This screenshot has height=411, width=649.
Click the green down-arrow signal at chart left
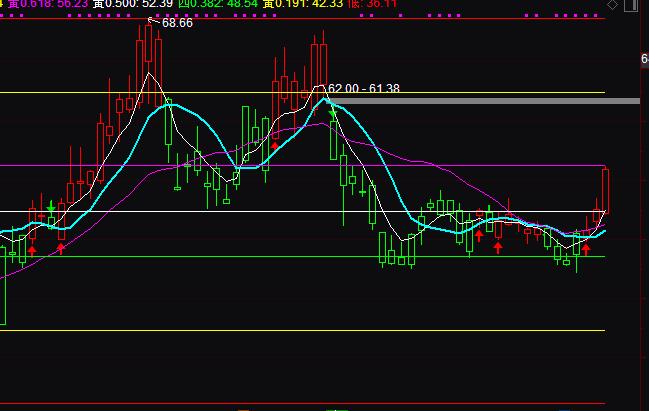pyautogui.click(x=51, y=205)
